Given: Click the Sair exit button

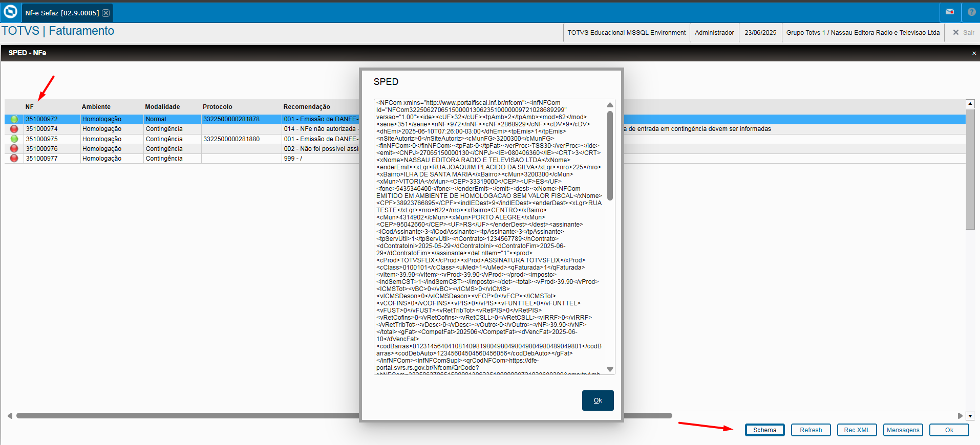Looking at the screenshot, I should [x=964, y=32].
